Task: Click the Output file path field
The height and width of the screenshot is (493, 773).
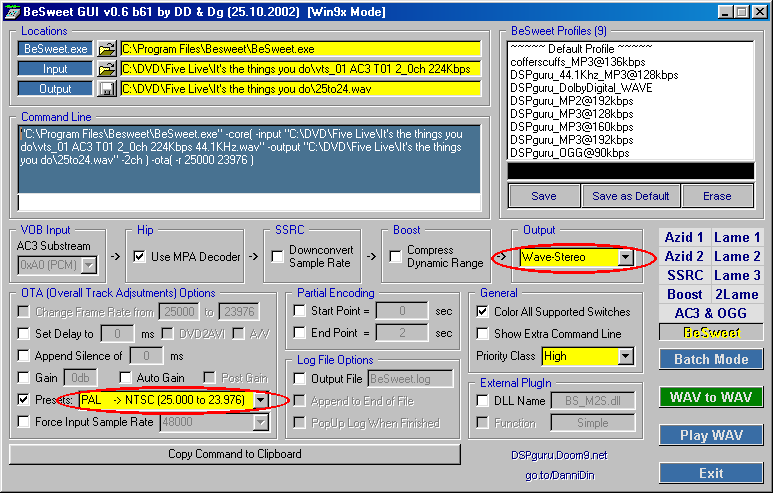Action: [x=300, y=89]
